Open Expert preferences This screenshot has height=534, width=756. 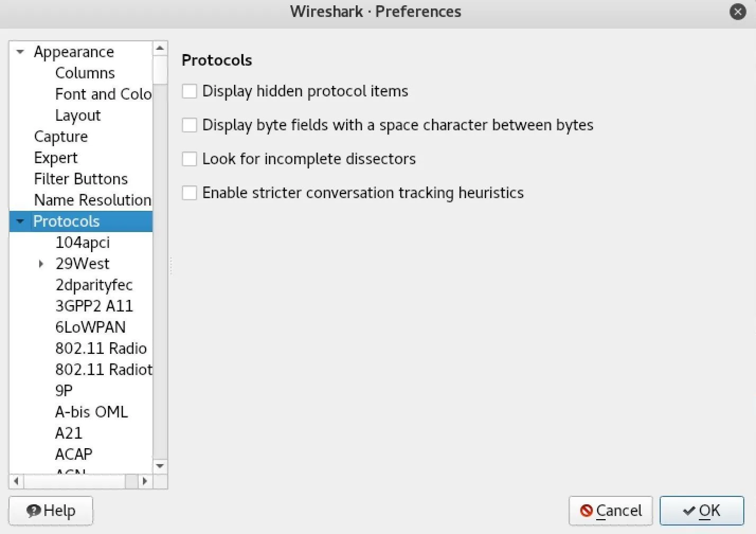click(56, 158)
